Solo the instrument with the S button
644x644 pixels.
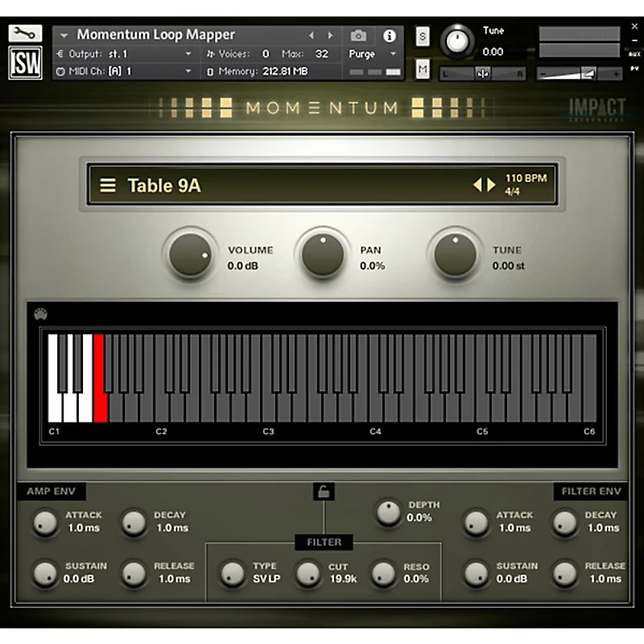[x=421, y=36]
